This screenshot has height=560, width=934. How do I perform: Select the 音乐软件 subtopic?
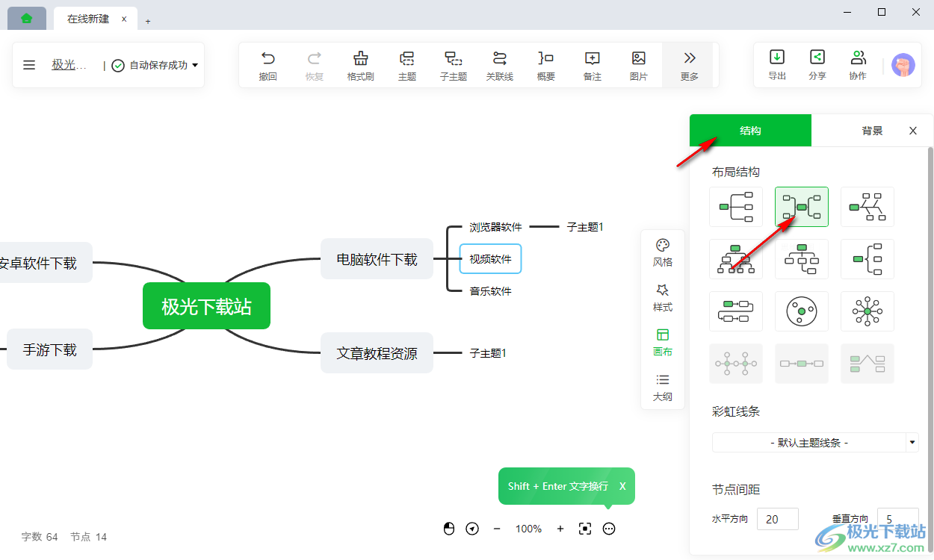(490, 291)
